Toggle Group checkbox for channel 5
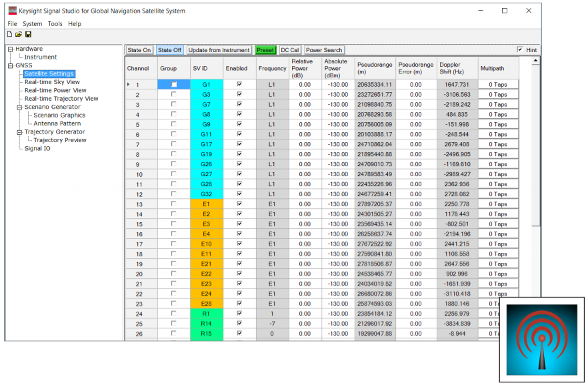The height and width of the screenshot is (387, 588). click(x=173, y=124)
